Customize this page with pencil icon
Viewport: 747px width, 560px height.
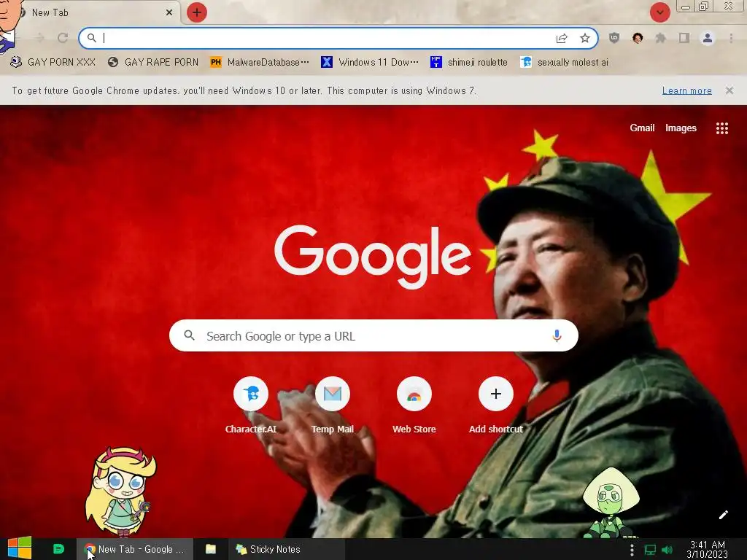pyautogui.click(x=723, y=515)
